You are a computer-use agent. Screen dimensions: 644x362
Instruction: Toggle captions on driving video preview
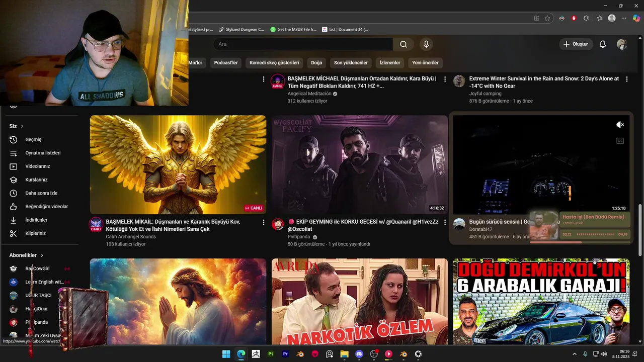[x=620, y=141]
